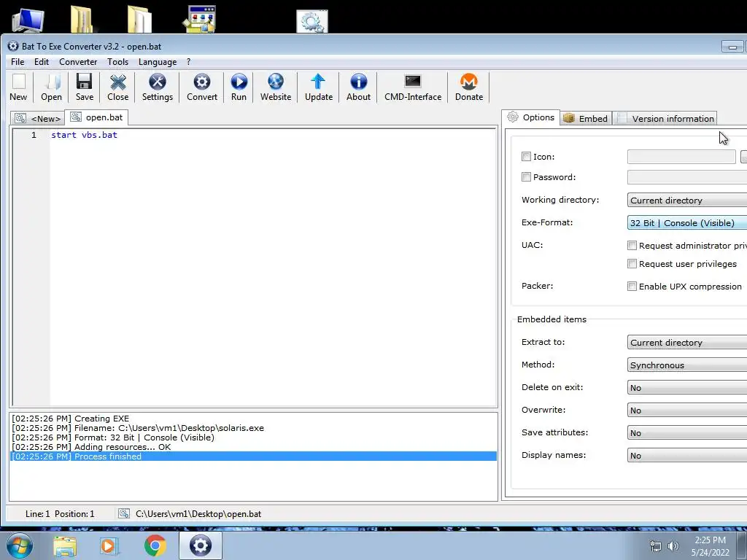Open the Working directory dropdown

(x=687, y=201)
